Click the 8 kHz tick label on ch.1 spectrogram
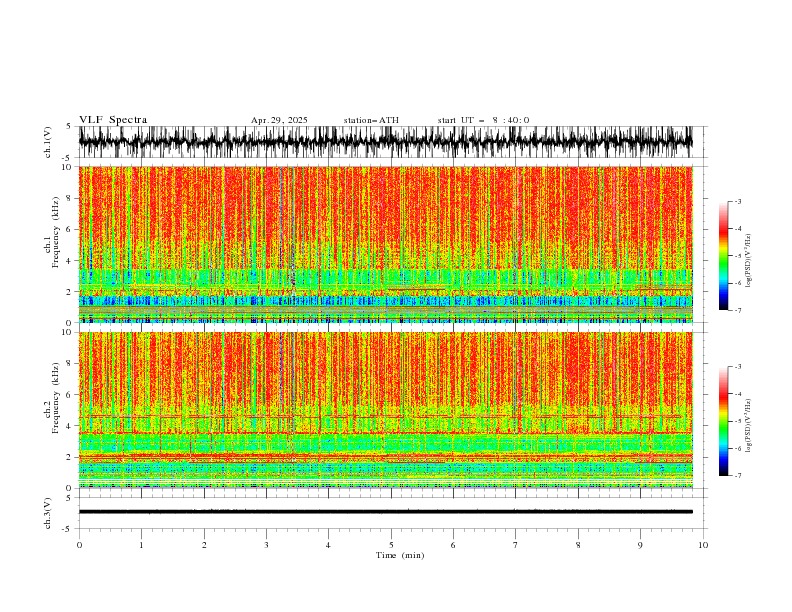The width and height of the screenshot is (792, 612). [70, 198]
